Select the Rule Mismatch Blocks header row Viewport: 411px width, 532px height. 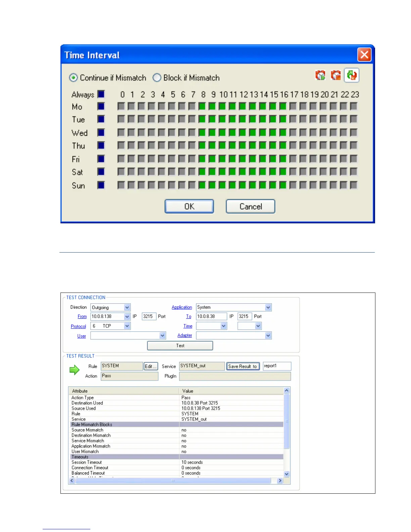point(177,425)
